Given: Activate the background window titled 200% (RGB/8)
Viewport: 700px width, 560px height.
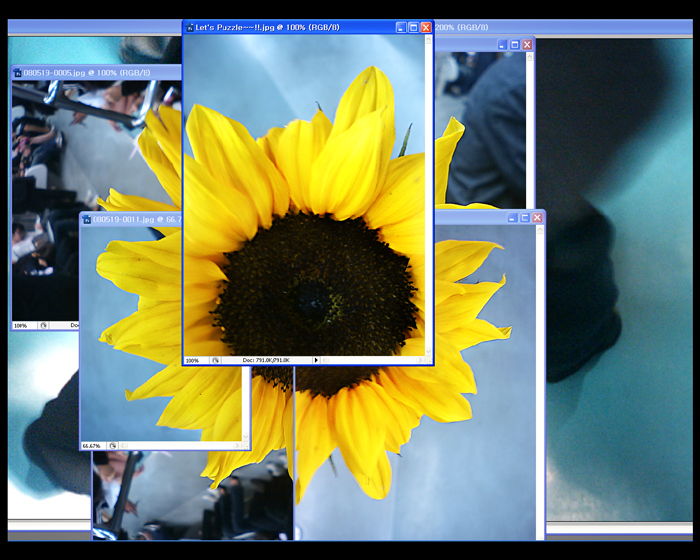Looking at the screenshot, I should 462,27.
